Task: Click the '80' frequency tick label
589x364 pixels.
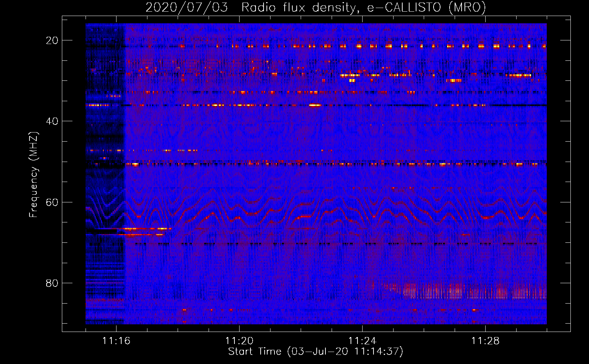Action: [52, 283]
